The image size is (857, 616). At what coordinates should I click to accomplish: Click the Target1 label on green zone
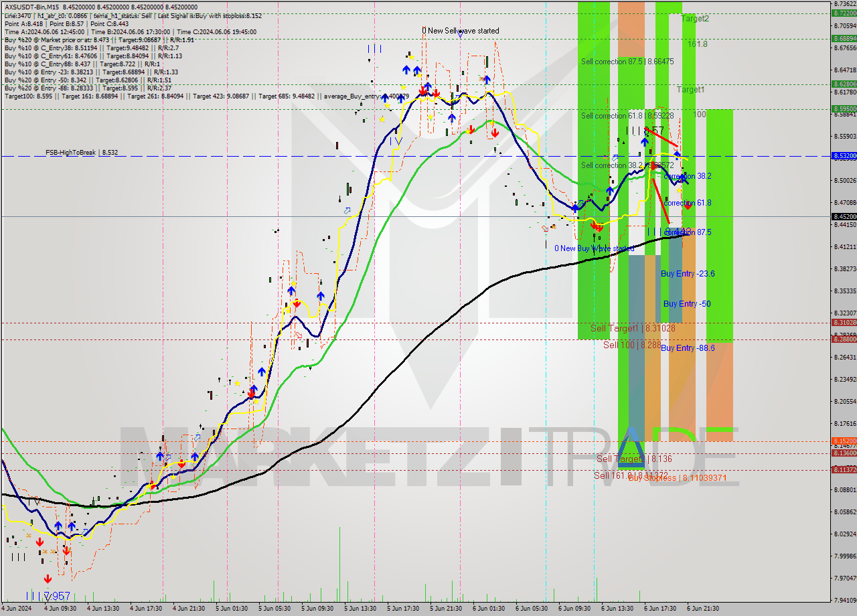(x=690, y=90)
